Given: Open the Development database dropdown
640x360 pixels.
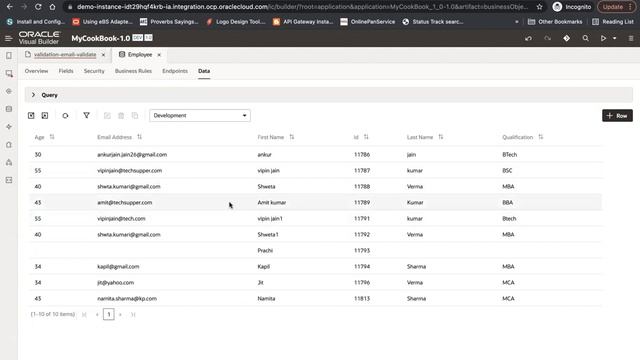Looking at the screenshot, I should coord(200,116).
